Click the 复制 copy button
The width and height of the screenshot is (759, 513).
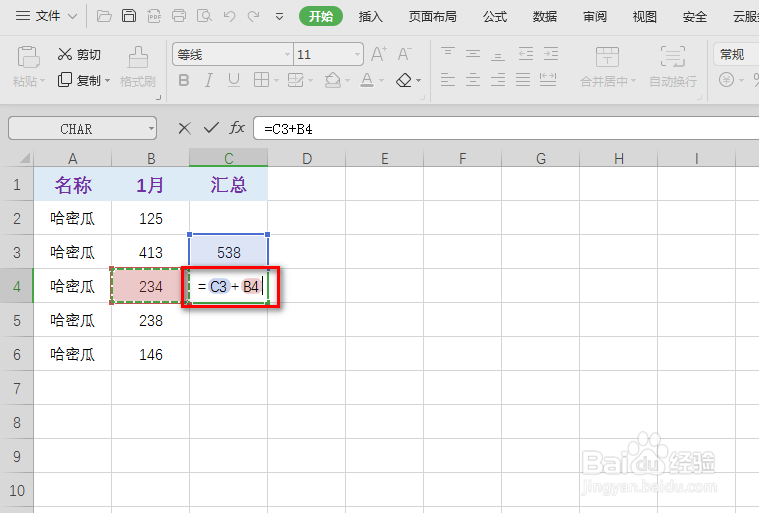(79, 80)
